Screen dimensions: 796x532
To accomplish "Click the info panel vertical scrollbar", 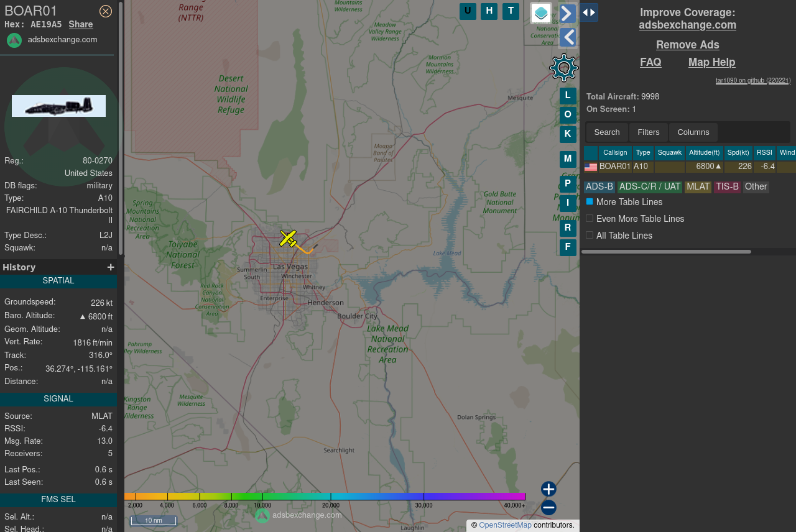I will tap(121, 128).
